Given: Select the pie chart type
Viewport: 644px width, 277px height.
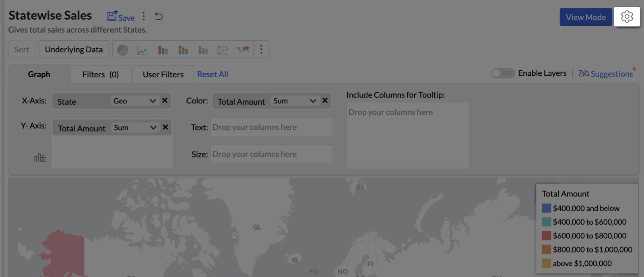Looking at the screenshot, I should pyautogui.click(x=122, y=50).
